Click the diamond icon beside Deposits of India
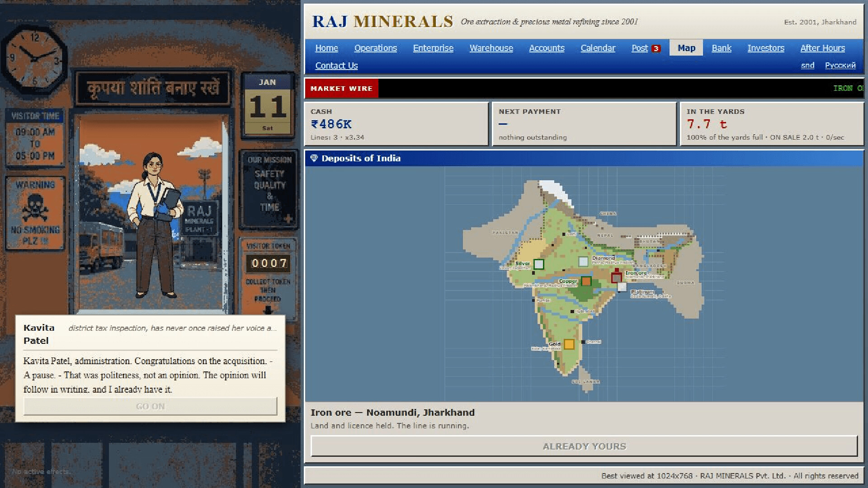Screen dimensions: 868x488 tap(314, 158)
